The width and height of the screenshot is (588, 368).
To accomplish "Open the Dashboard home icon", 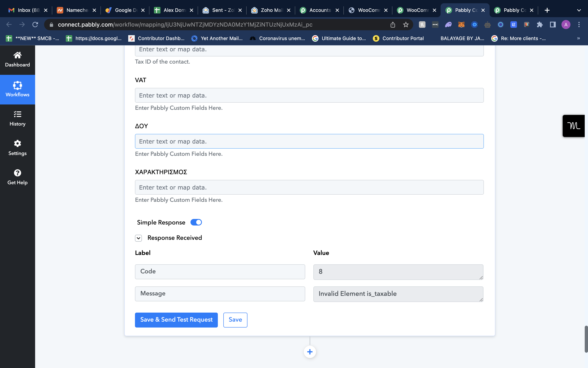I will [x=18, y=55].
